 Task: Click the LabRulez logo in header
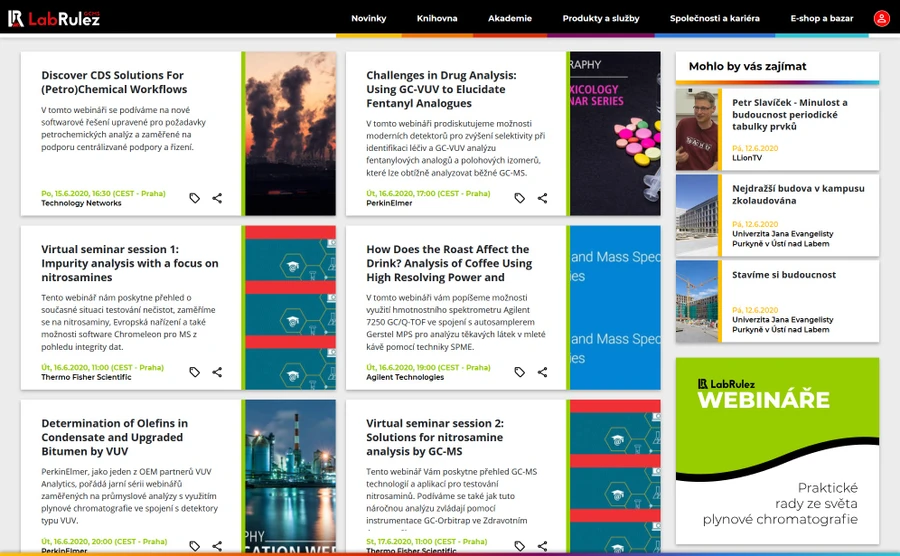coord(54,18)
